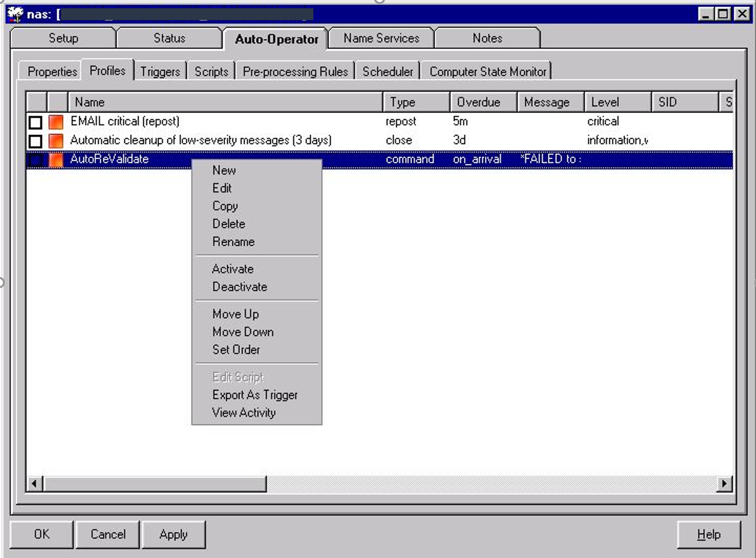Screen dimensions: 756x558
Task: Click orange icon for Automatic cleanup profile
Action: tap(56, 141)
